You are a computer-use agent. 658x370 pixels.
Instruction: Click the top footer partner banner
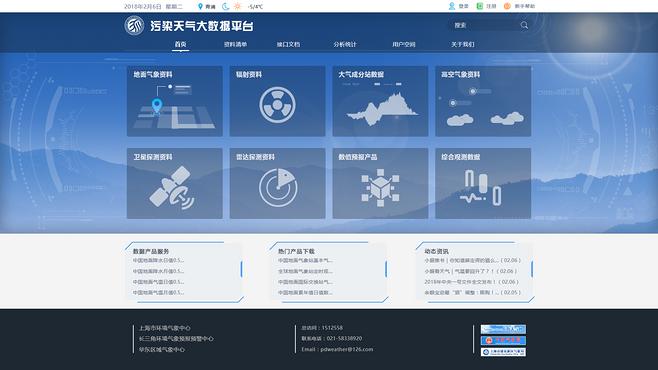click(x=503, y=329)
